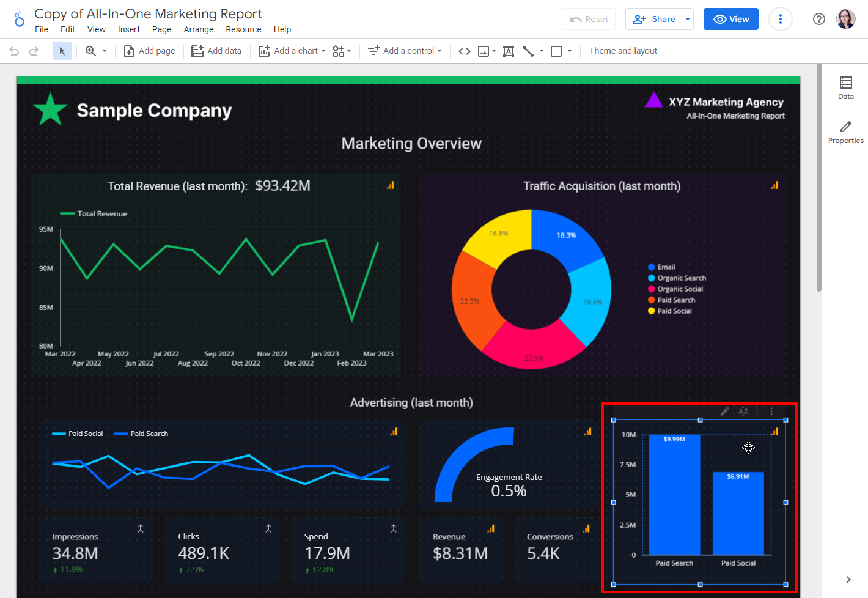
Task: Click the zoom tool icon
Action: point(90,51)
